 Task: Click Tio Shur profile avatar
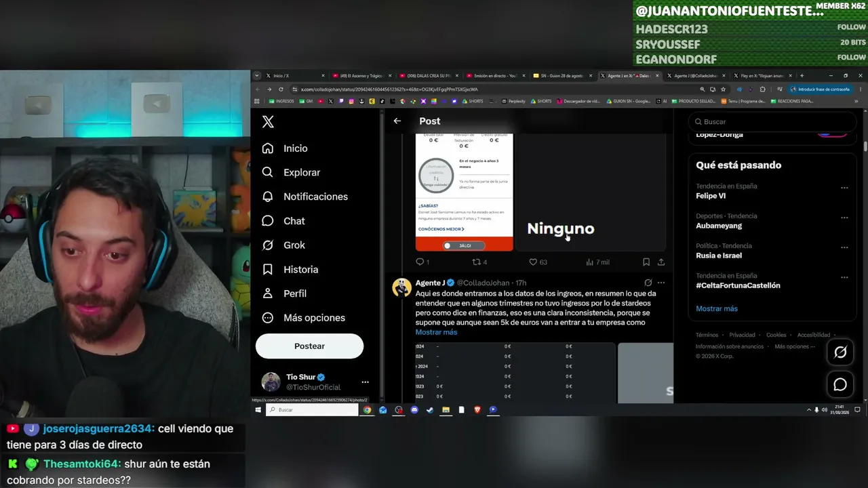271,382
